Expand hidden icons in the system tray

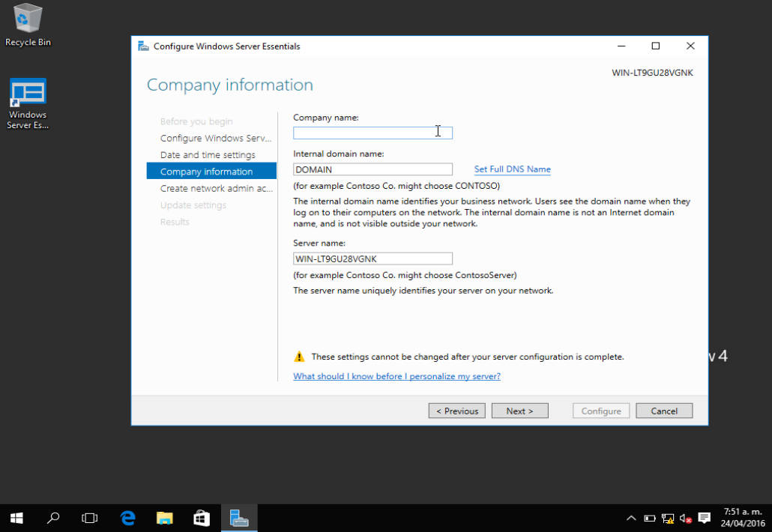tap(631, 517)
